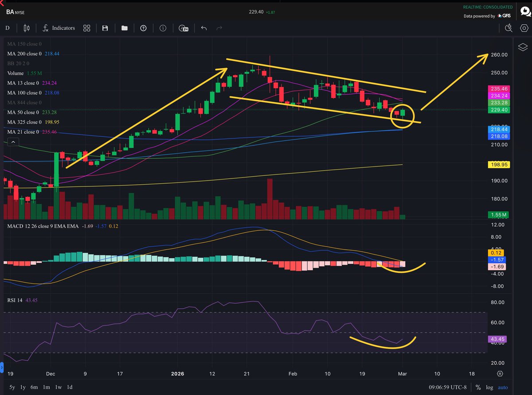Click the circled info icon

[x=163, y=28]
